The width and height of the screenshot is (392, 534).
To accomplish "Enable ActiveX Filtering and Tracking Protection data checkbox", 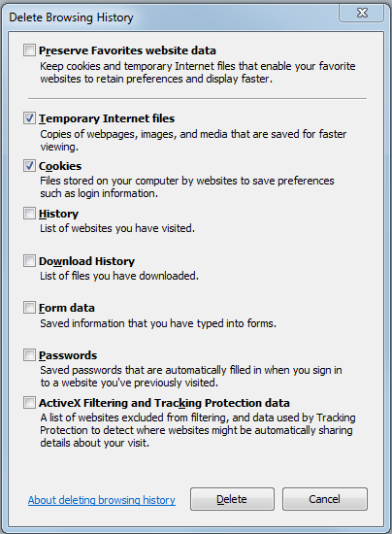I will [x=29, y=403].
